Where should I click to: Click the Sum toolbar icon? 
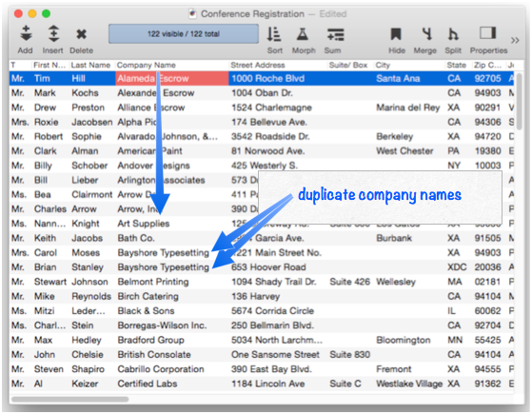[336, 34]
